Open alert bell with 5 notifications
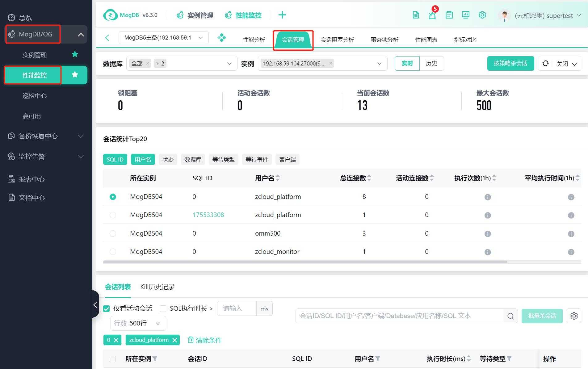Screen dimensions: 588x369 (432, 15)
